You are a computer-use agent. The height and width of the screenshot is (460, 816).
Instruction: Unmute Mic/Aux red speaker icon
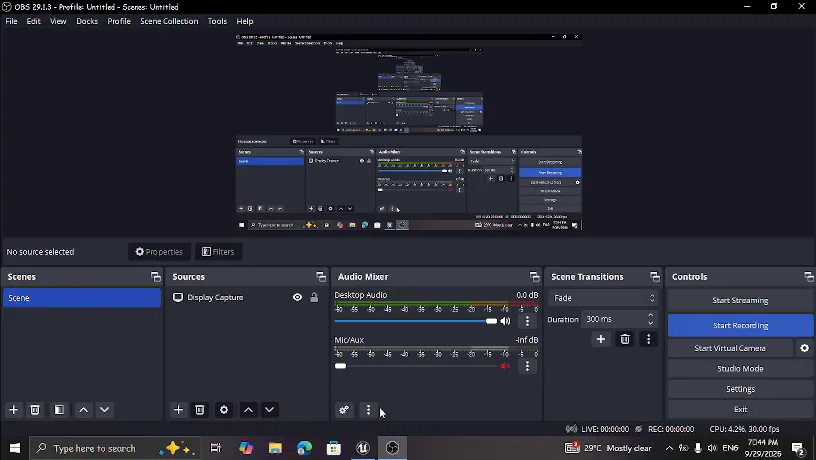click(x=505, y=366)
